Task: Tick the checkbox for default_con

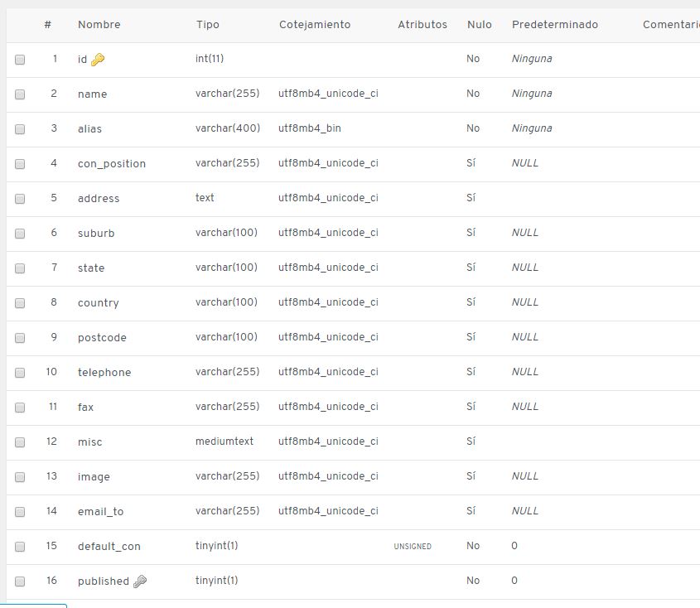Action: (x=20, y=547)
